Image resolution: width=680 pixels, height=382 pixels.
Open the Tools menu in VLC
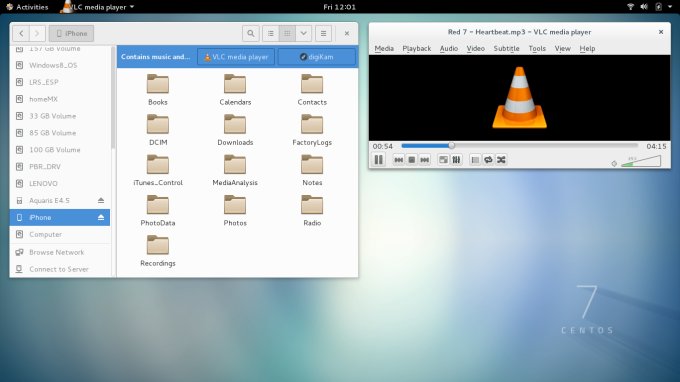[537, 49]
